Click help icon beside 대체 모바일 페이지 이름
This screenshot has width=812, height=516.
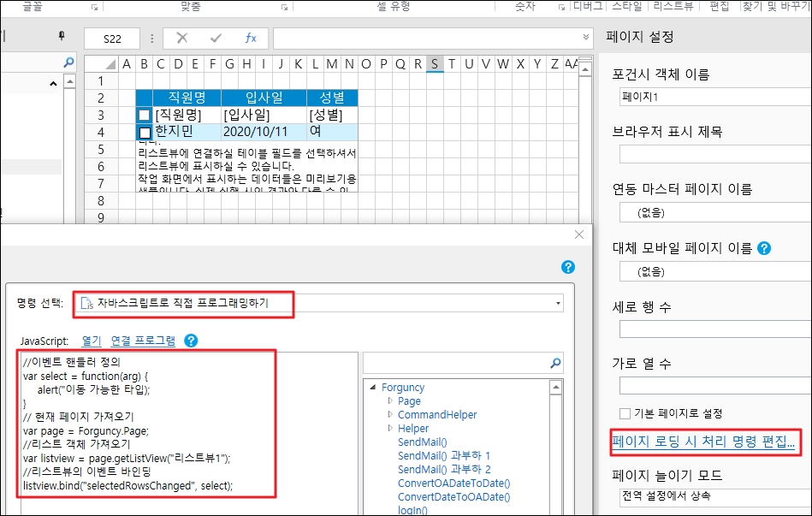pyautogui.click(x=764, y=249)
